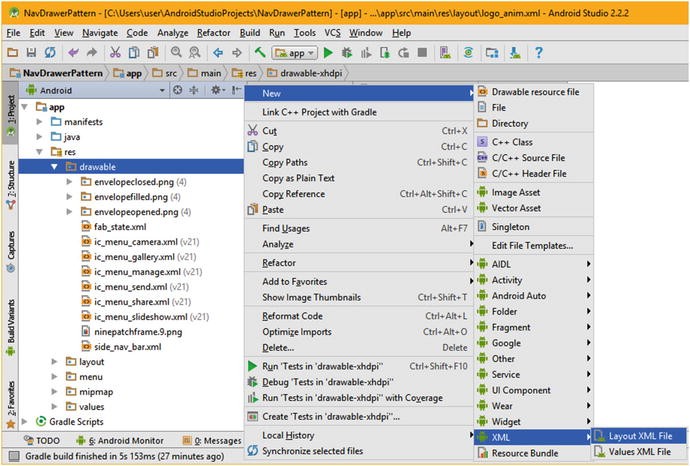Click the Copy toolbar icon

134,53
